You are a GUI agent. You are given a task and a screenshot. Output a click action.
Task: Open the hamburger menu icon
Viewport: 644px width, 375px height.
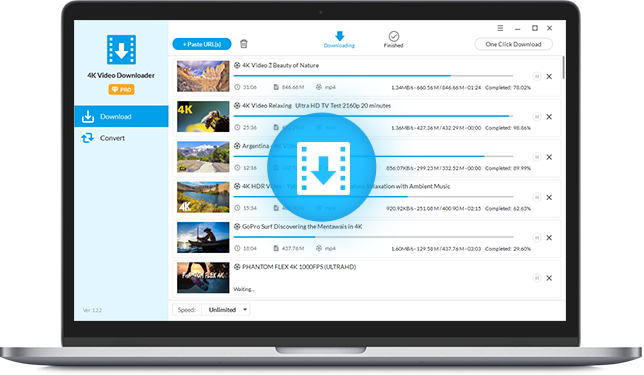500,28
